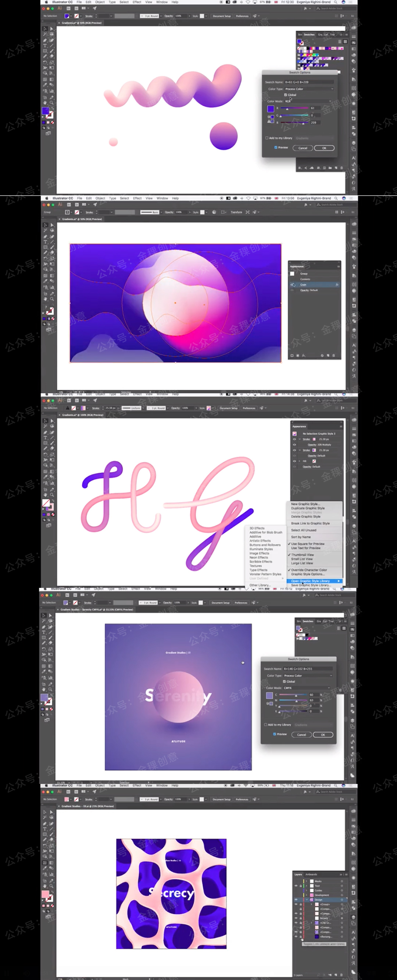Screen dimensions: 397x980
Task: Toggle Preview checkbox in RGB Swatch Options dialog
Action: click(276, 148)
